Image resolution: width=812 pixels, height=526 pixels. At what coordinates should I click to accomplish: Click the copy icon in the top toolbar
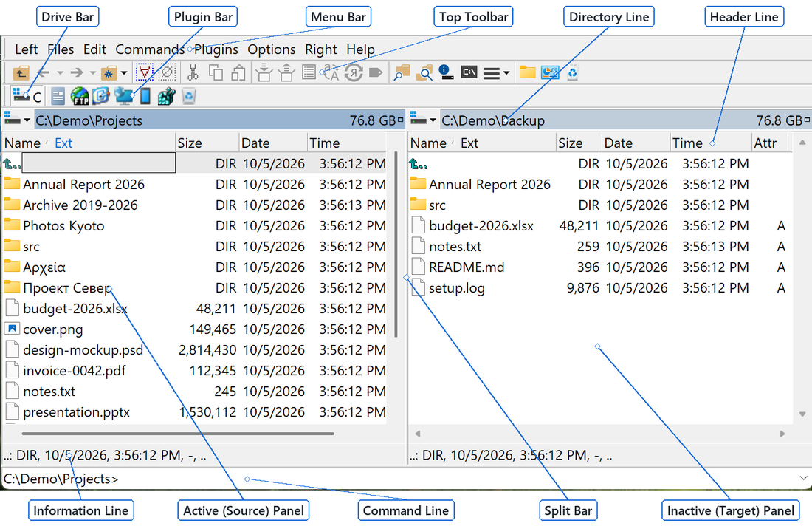(x=216, y=72)
